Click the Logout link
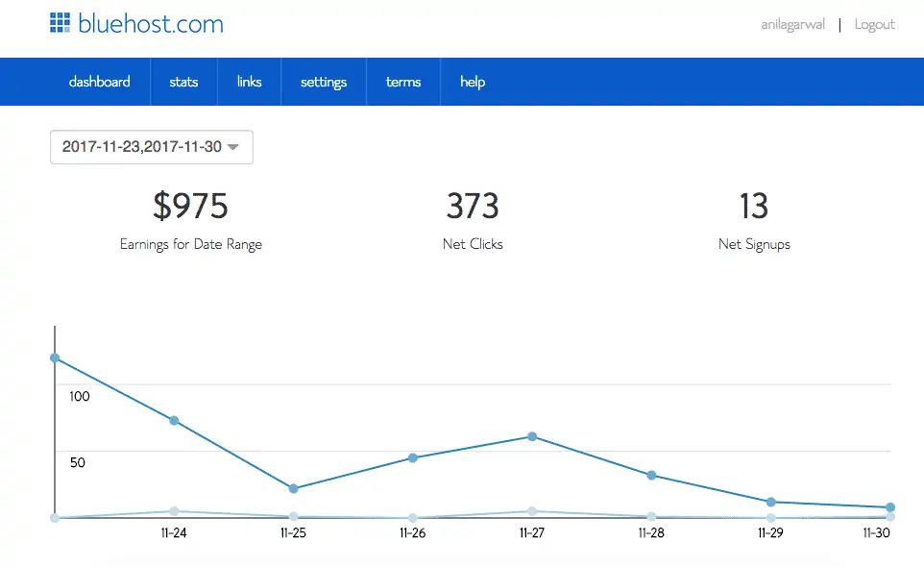The image size is (924, 567). pos(874,24)
